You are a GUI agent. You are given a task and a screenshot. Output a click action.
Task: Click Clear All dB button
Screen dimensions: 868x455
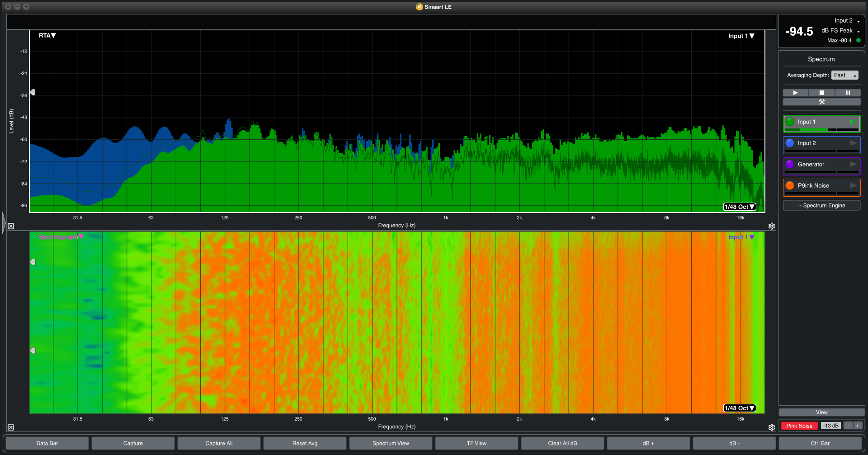coord(562,443)
